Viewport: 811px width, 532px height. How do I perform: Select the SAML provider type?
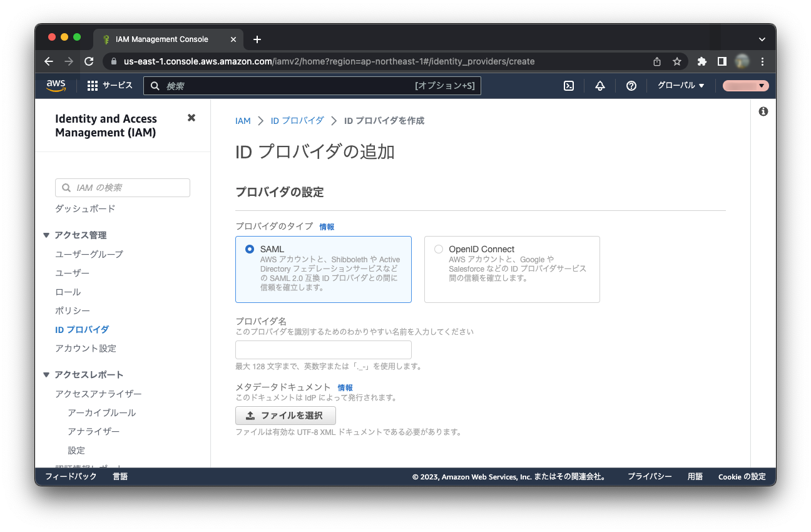point(250,249)
